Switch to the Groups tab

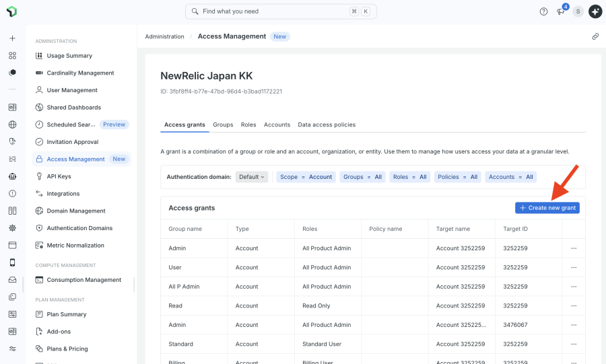tap(223, 124)
